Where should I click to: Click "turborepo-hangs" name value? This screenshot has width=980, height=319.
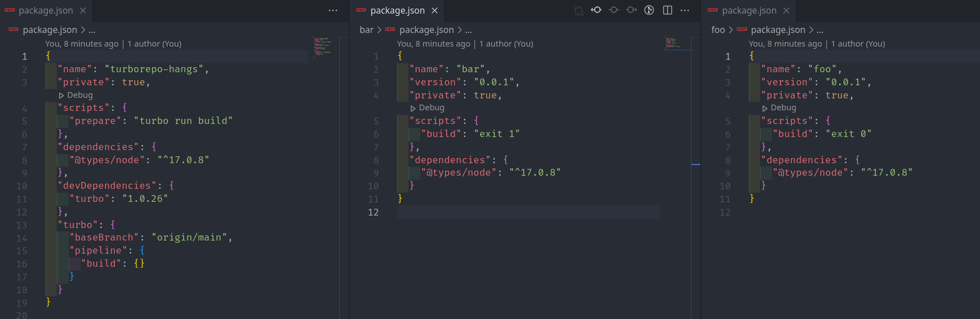[x=154, y=69]
